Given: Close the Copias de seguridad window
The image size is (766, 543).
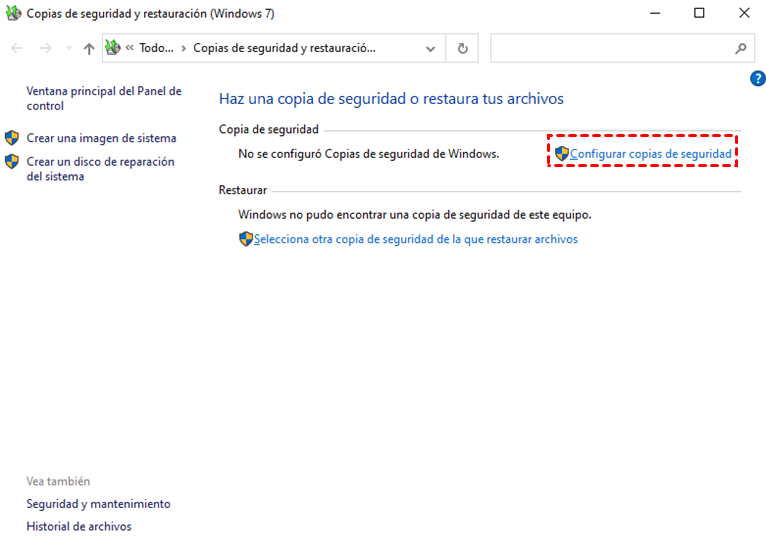Looking at the screenshot, I should [744, 13].
